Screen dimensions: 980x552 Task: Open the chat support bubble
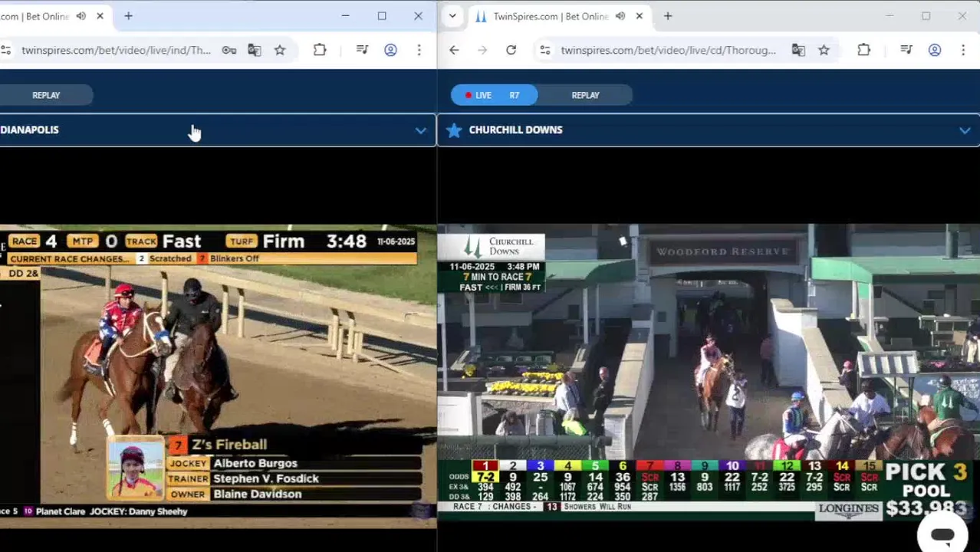[942, 534]
